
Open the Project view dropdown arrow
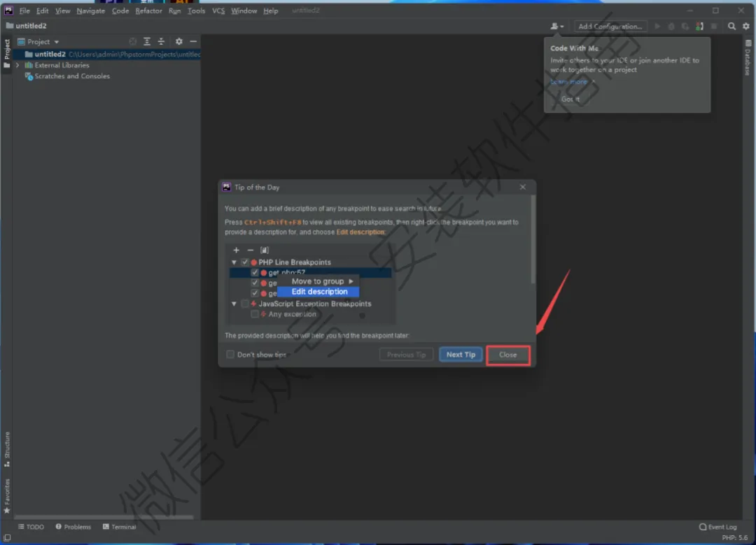pos(57,42)
